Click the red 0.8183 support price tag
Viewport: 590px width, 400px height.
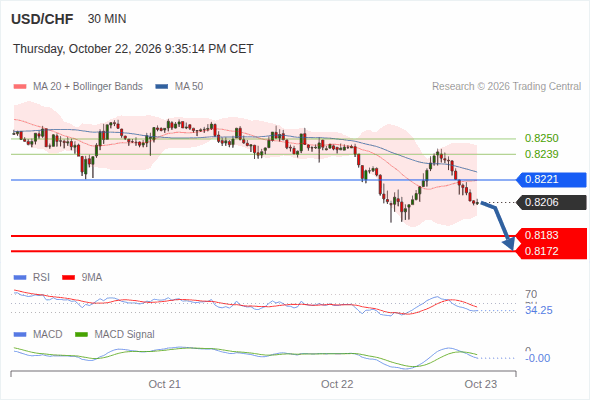point(552,236)
